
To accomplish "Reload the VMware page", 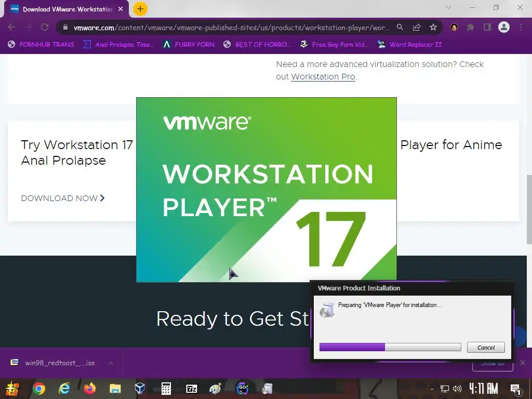I will pyautogui.click(x=45, y=27).
